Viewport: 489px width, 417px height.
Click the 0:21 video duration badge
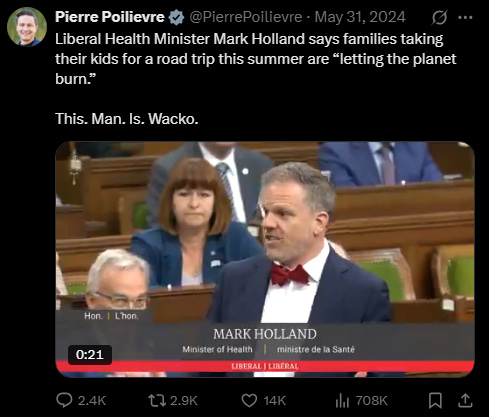90,354
